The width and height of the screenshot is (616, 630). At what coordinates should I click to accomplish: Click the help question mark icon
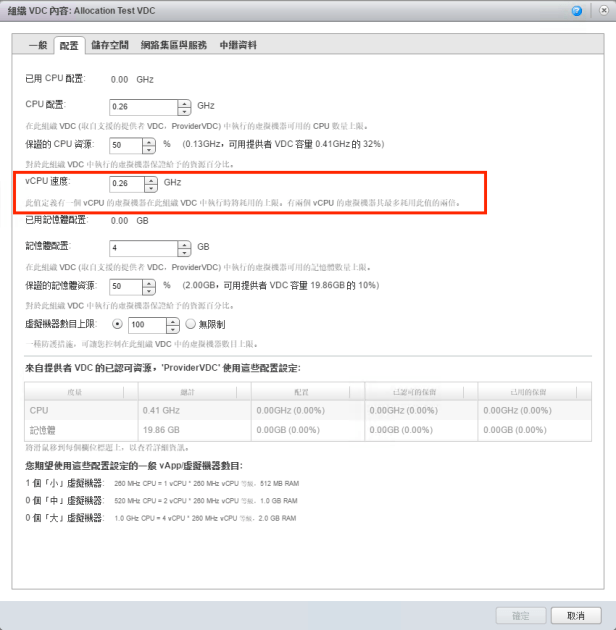[x=577, y=10]
